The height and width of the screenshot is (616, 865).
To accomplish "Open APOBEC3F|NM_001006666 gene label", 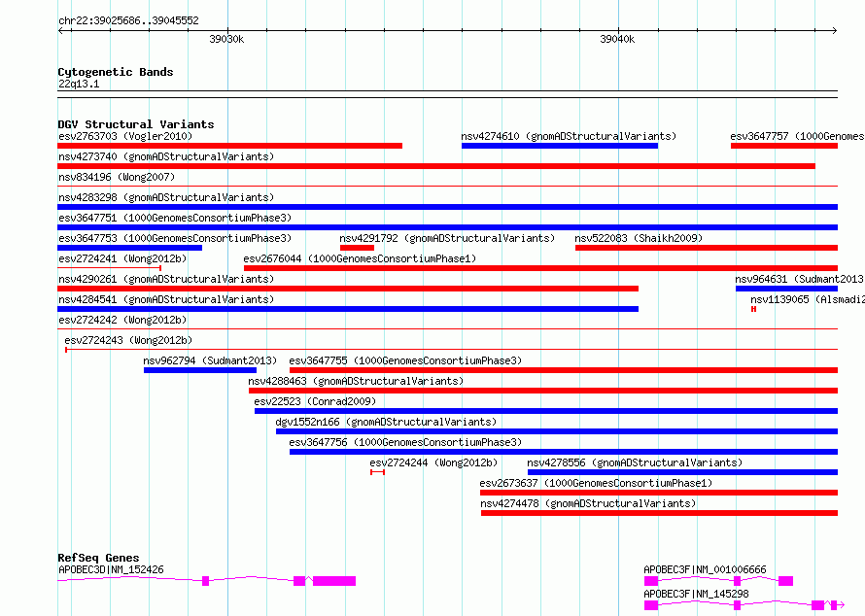I will click(705, 569).
